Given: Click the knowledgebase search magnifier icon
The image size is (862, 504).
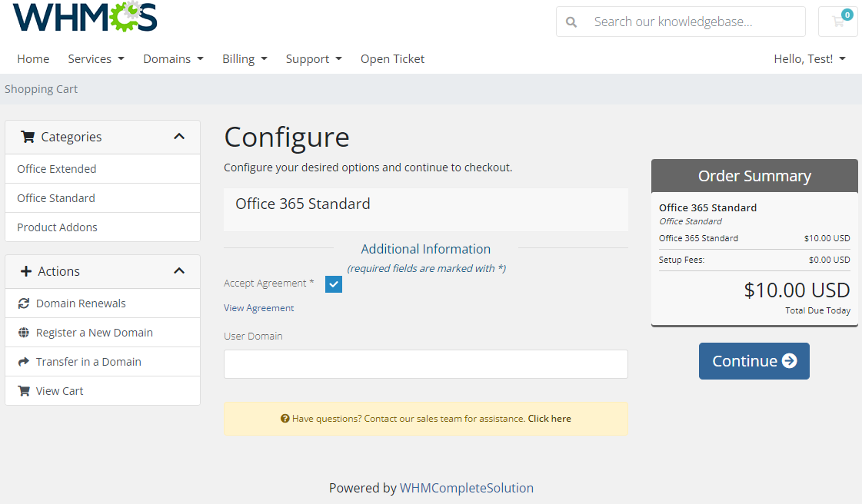Looking at the screenshot, I should pos(571,22).
